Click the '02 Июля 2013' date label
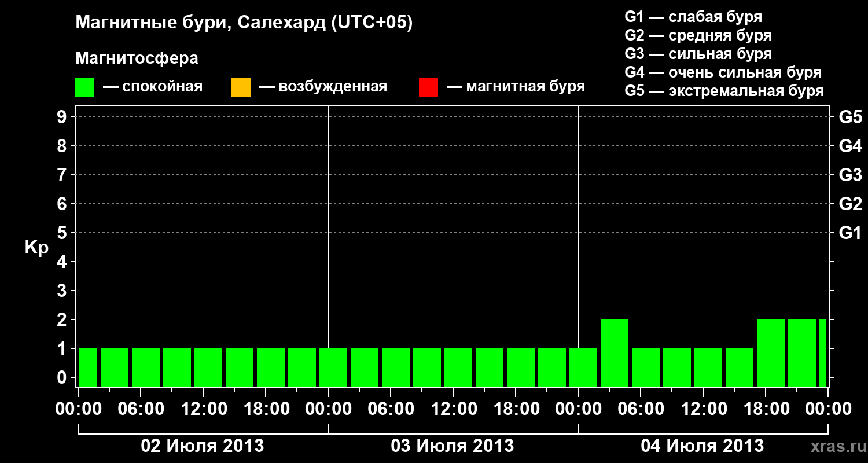The image size is (868, 463). point(203,446)
